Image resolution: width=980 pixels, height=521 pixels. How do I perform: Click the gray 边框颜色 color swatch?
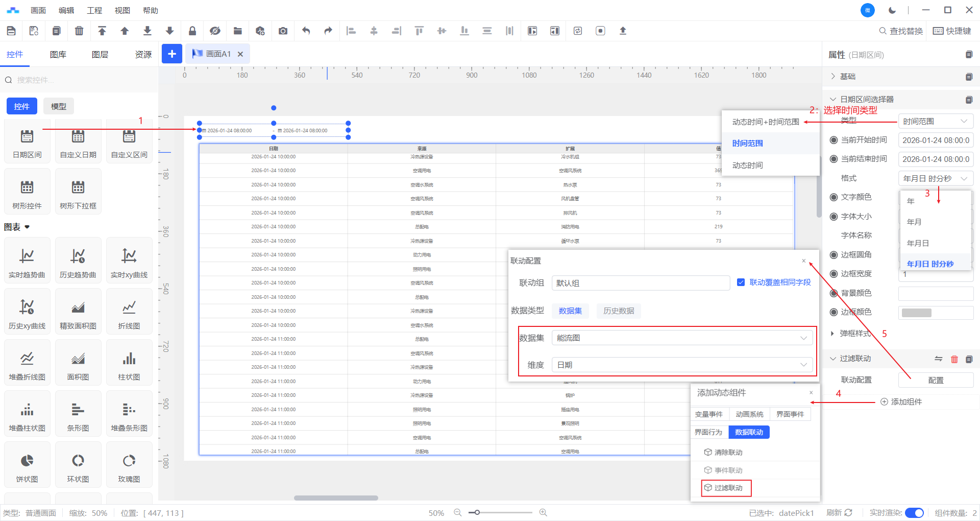[x=917, y=313]
